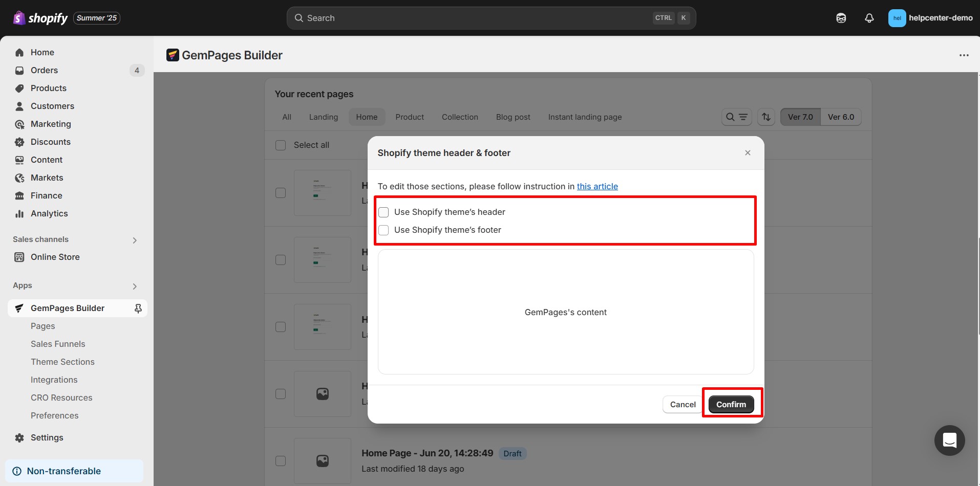This screenshot has width=980, height=486.
Task: Switch to Ver 6.0 view
Action: click(x=841, y=117)
